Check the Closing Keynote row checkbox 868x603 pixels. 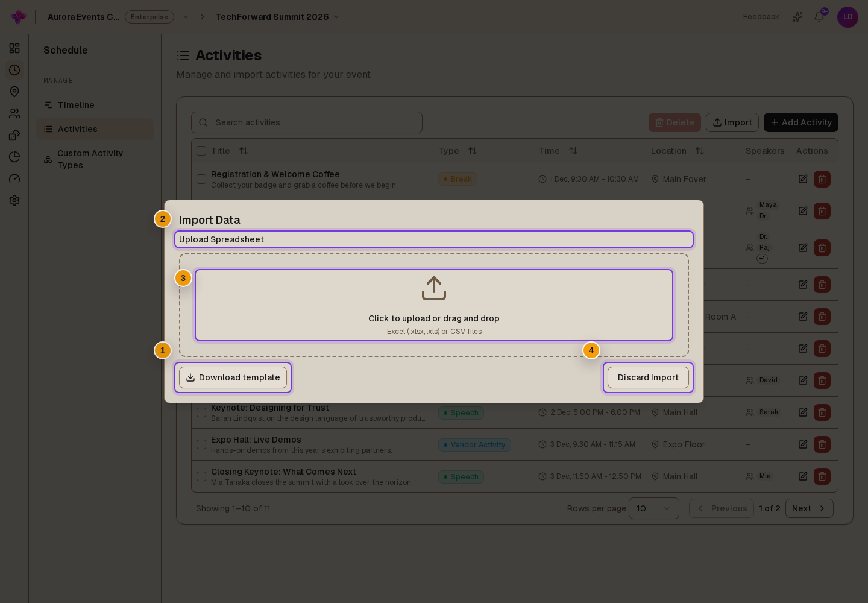pos(201,476)
